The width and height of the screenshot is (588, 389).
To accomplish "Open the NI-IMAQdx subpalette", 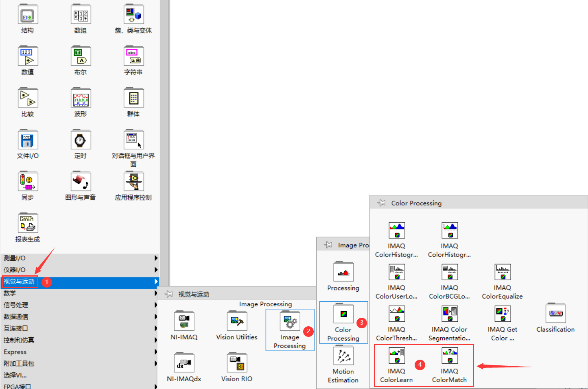I will 184,363.
